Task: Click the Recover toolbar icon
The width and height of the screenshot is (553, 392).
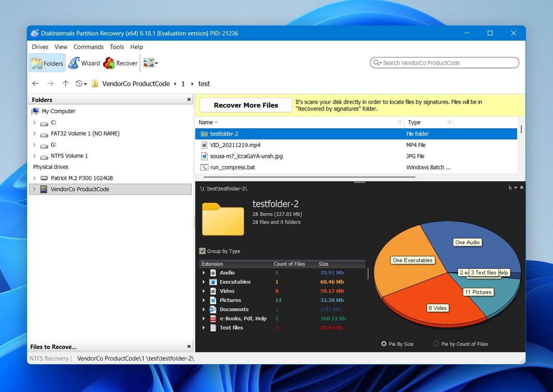Action: point(121,63)
